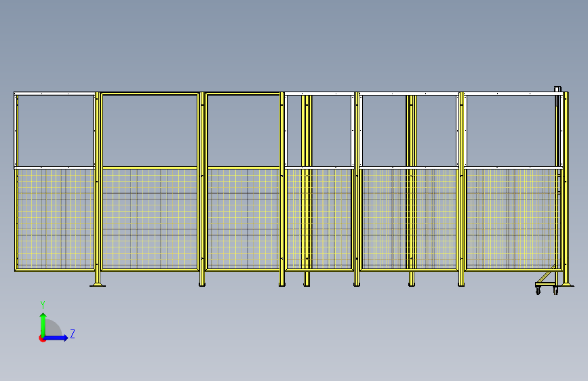
Task: Select the leftmost white-framed upper window panel
Action: 55,130
